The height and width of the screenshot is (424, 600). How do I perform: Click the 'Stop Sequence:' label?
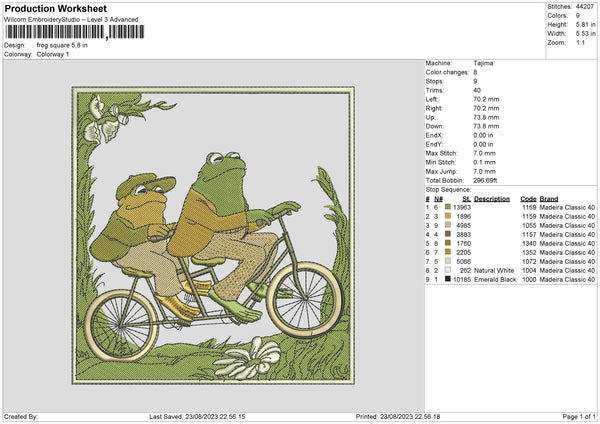[x=448, y=190]
